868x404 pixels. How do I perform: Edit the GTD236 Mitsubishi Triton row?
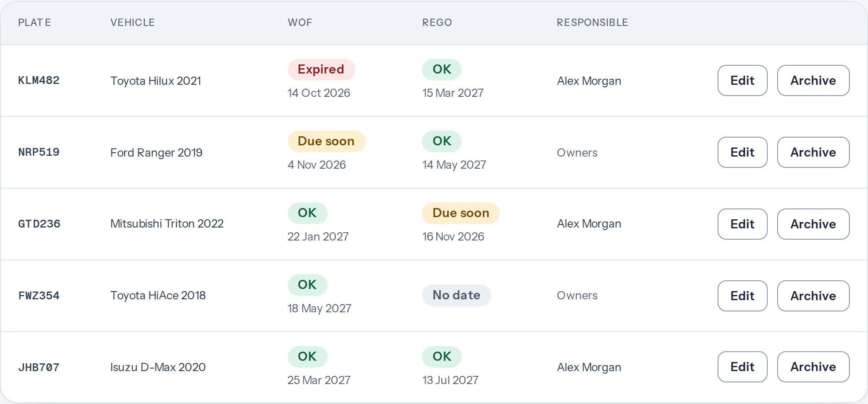click(x=742, y=224)
